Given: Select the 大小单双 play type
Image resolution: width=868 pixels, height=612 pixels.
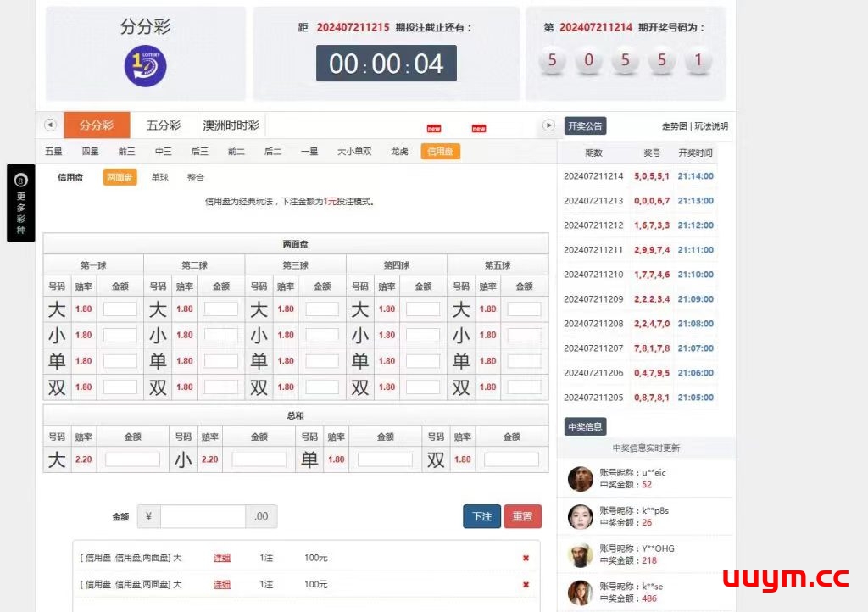Looking at the screenshot, I should pos(354,152).
